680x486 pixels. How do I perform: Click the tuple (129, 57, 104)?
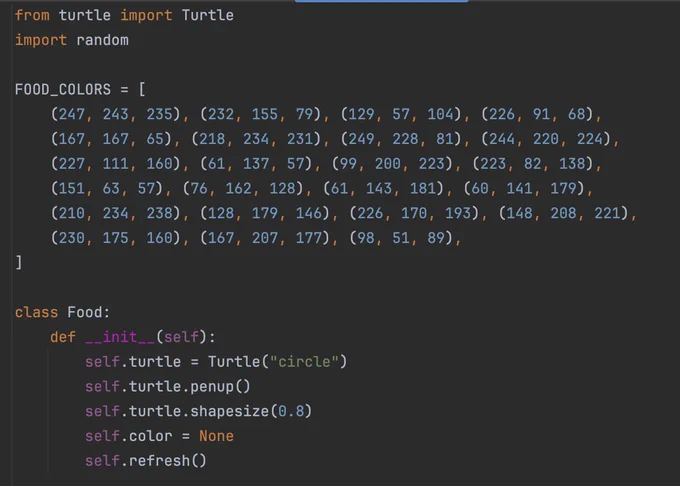401,114
